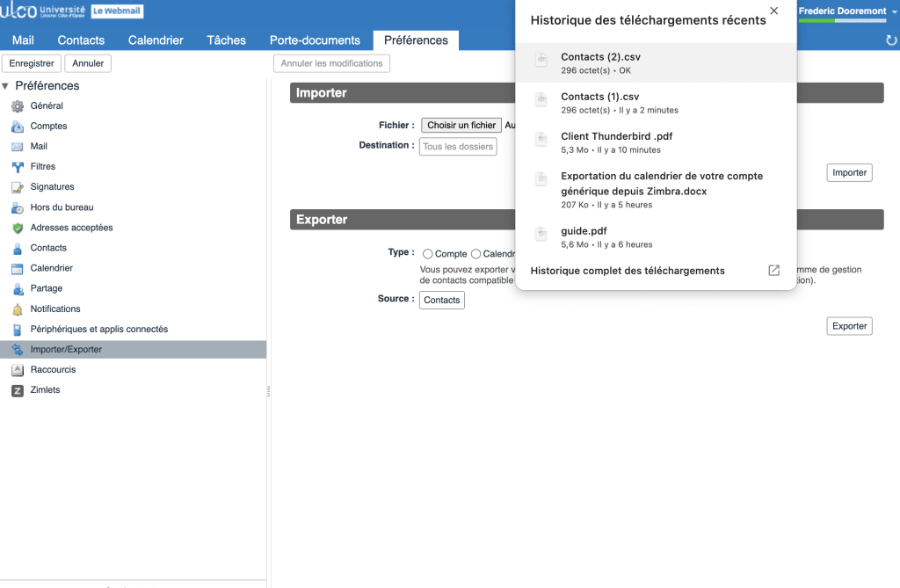Click the refresh icon at top right

(x=891, y=40)
